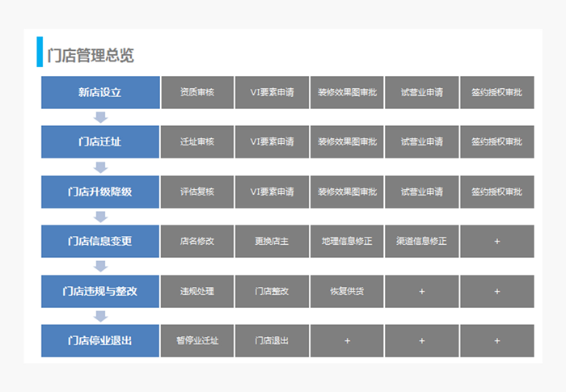The image size is (566, 392).
Task: Open the 门店停业退出 block
Action: 100,341
